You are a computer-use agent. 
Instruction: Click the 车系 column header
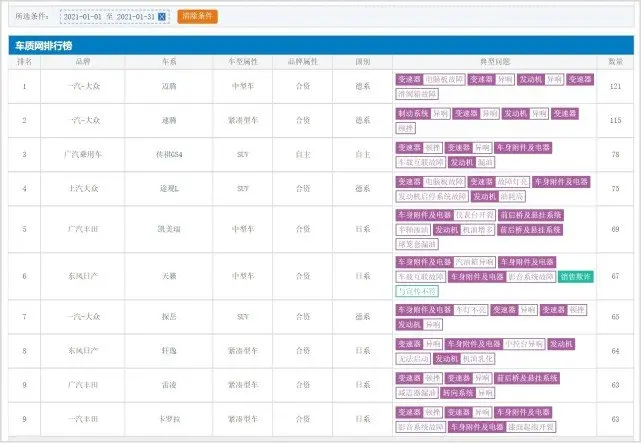coord(169,62)
